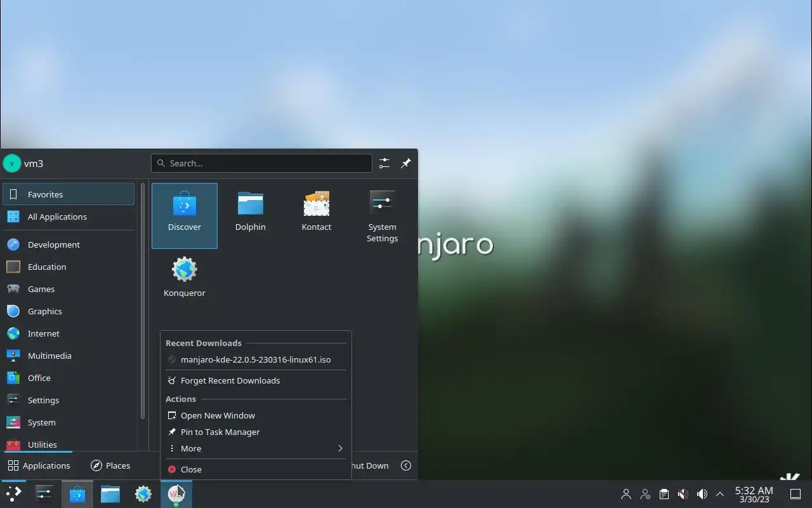Click the Konqueror globe taskbar icon

pyautogui.click(x=143, y=494)
